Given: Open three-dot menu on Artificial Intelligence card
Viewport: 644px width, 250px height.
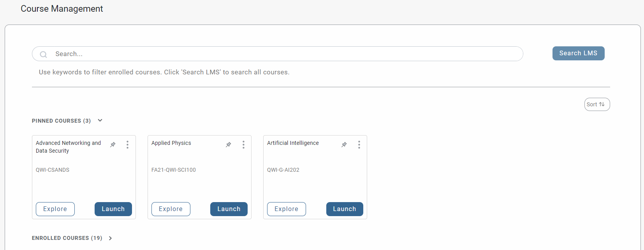Looking at the screenshot, I should [x=359, y=145].
